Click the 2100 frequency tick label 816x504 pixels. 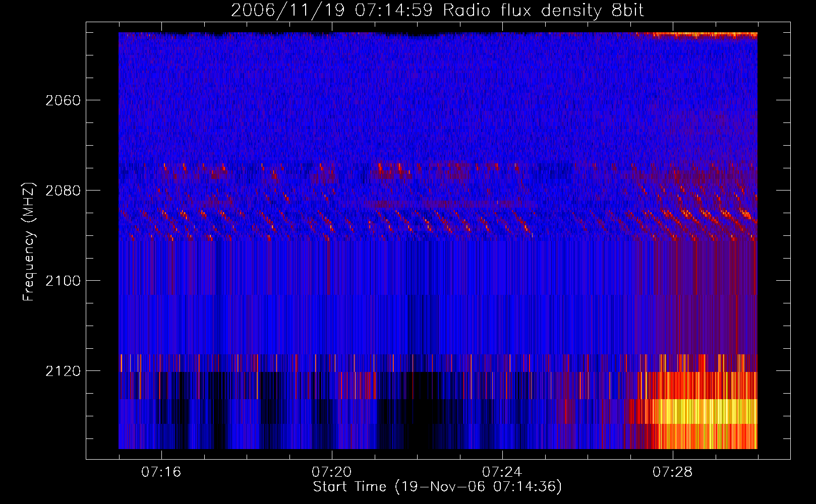click(x=63, y=281)
